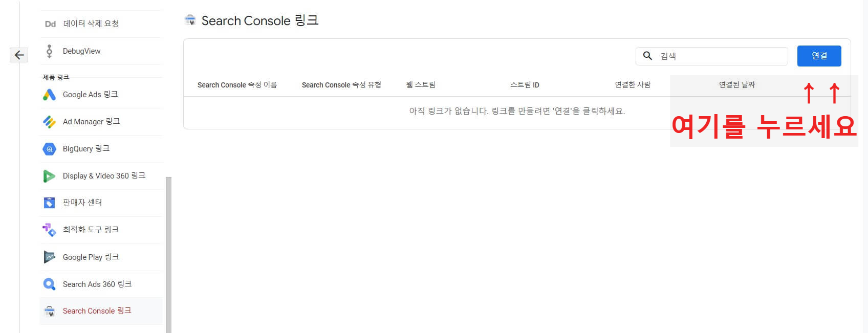Click the empty-state message 아직 링크가 없습니다
Viewport: 868px width, 333px height.
517,111
